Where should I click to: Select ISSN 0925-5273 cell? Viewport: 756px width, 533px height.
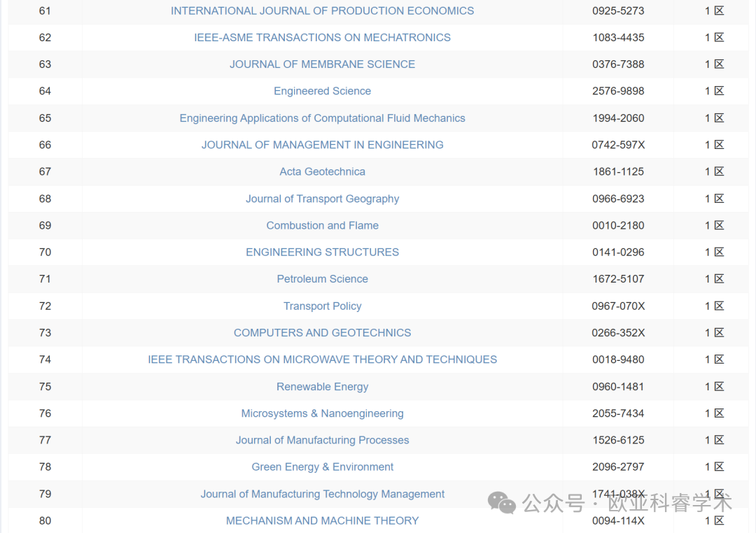point(618,10)
